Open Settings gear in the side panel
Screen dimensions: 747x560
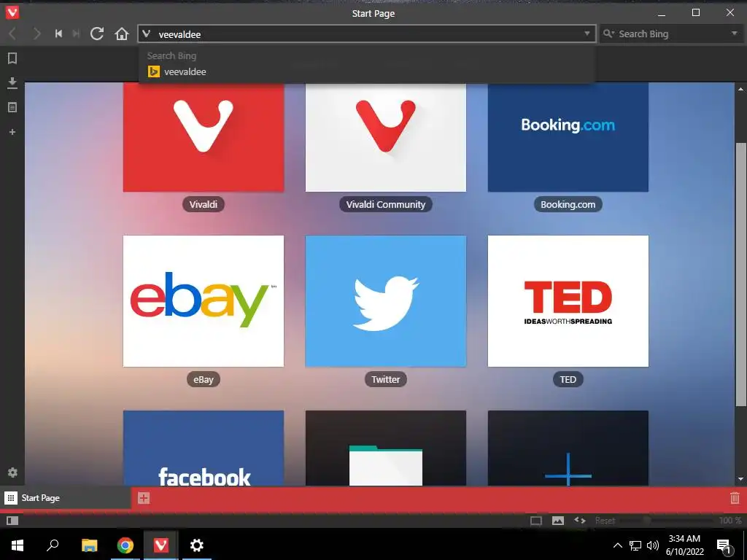click(12, 472)
